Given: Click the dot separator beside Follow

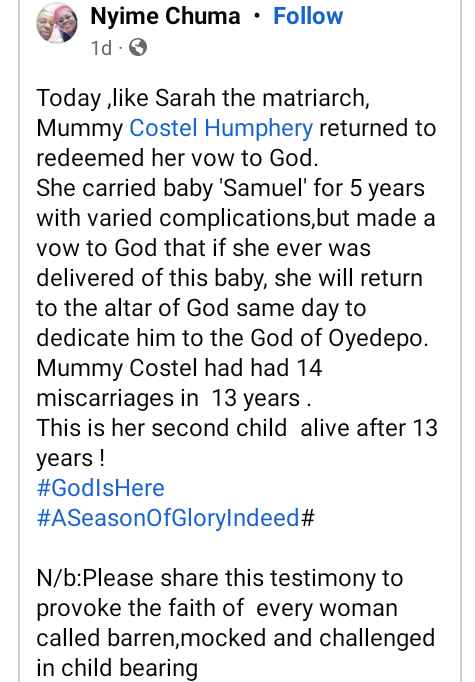Looking at the screenshot, I should [257, 17].
